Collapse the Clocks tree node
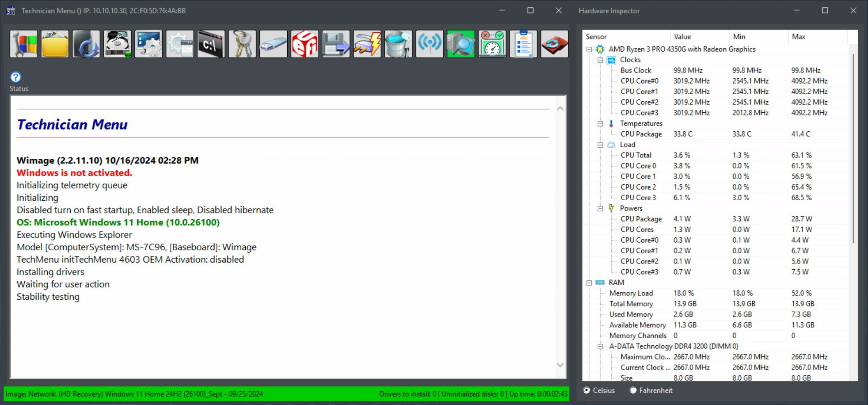 click(600, 60)
